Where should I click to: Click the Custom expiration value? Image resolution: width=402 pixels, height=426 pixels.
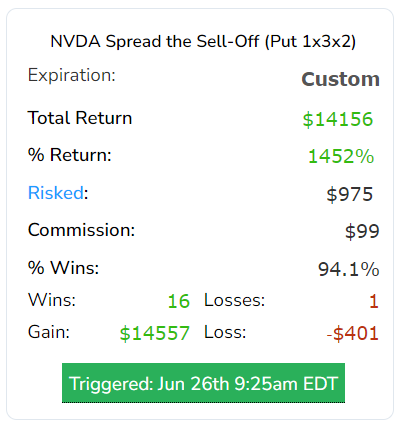(340, 79)
